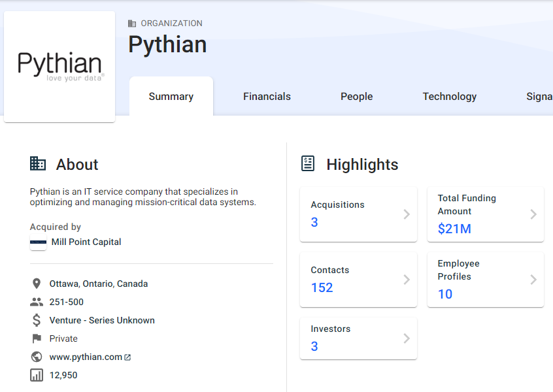Click the Highlights section receipt icon
This screenshot has height=392, width=553.
tap(308, 164)
